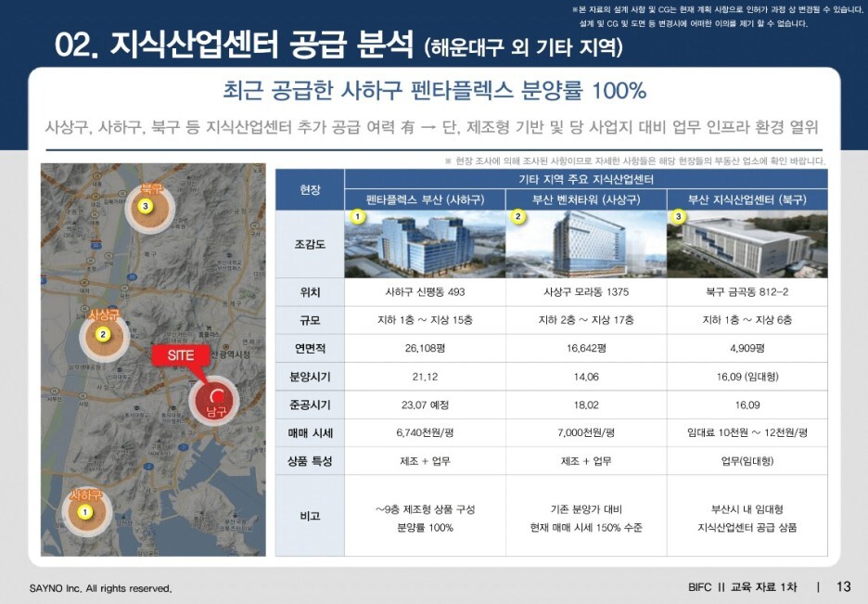Click cell 사상구 모라동 1375

(x=586, y=292)
